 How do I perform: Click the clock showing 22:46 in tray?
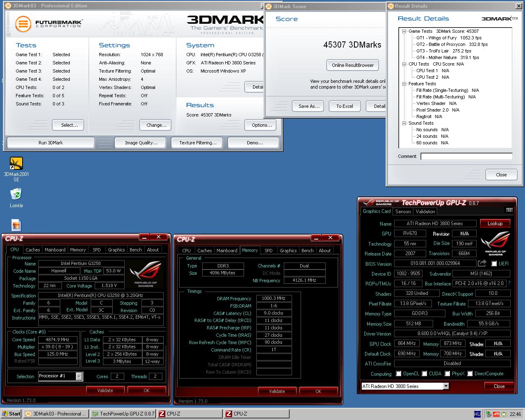click(515, 414)
